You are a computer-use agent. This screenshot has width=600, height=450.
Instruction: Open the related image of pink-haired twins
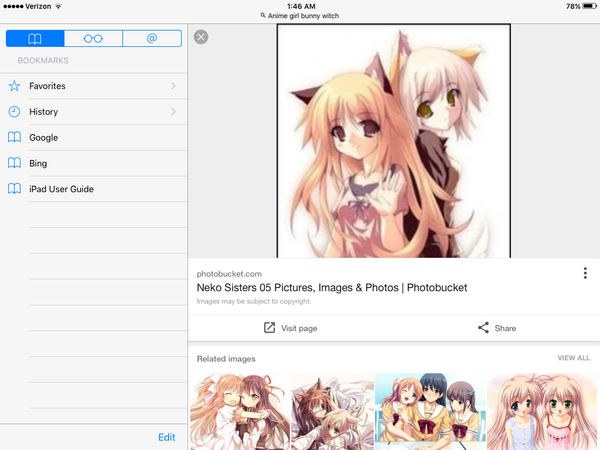click(542, 412)
